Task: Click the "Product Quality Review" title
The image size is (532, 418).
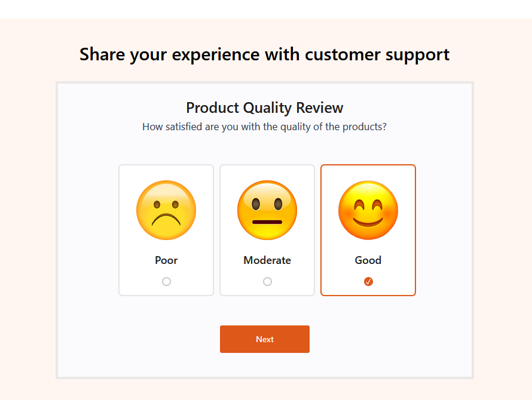Action: 264,108
